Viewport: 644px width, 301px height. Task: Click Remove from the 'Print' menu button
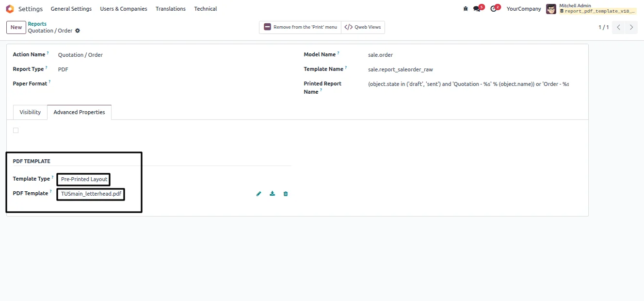300,27
